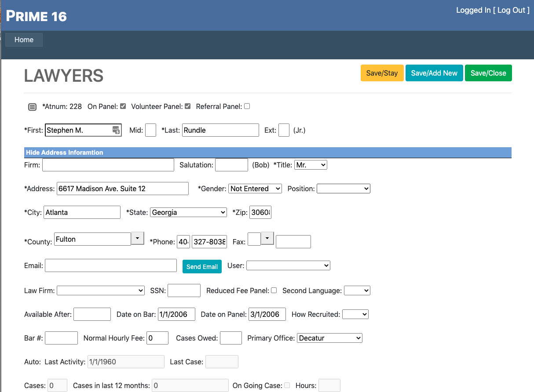Click the Prime 16 logo
This screenshot has height=392, width=534.
(36, 16)
